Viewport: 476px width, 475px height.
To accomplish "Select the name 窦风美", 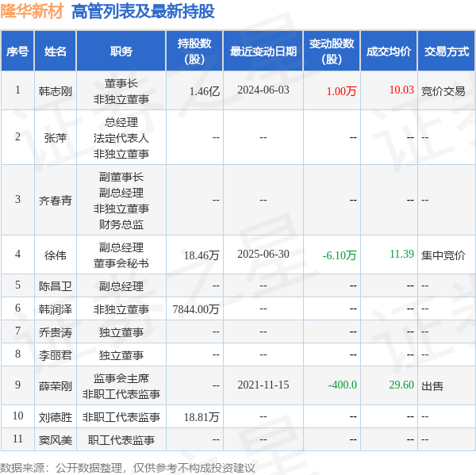I will tap(56, 440).
